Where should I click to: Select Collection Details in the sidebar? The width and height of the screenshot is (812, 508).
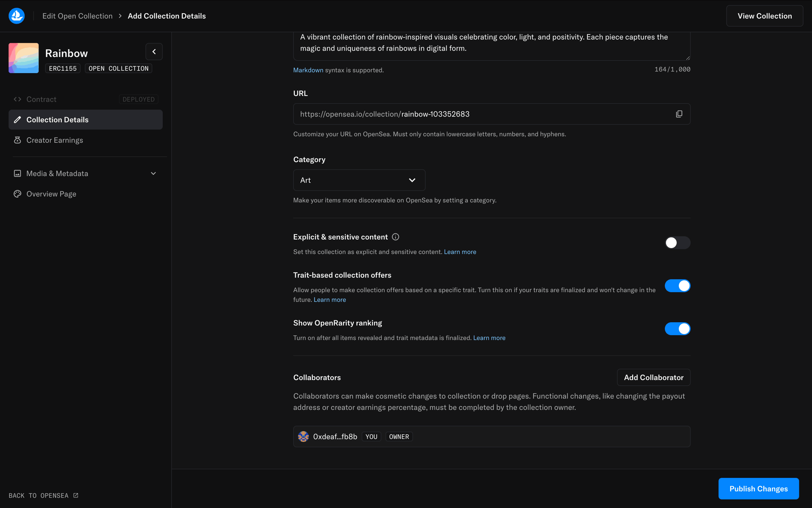click(x=85, y=120)
